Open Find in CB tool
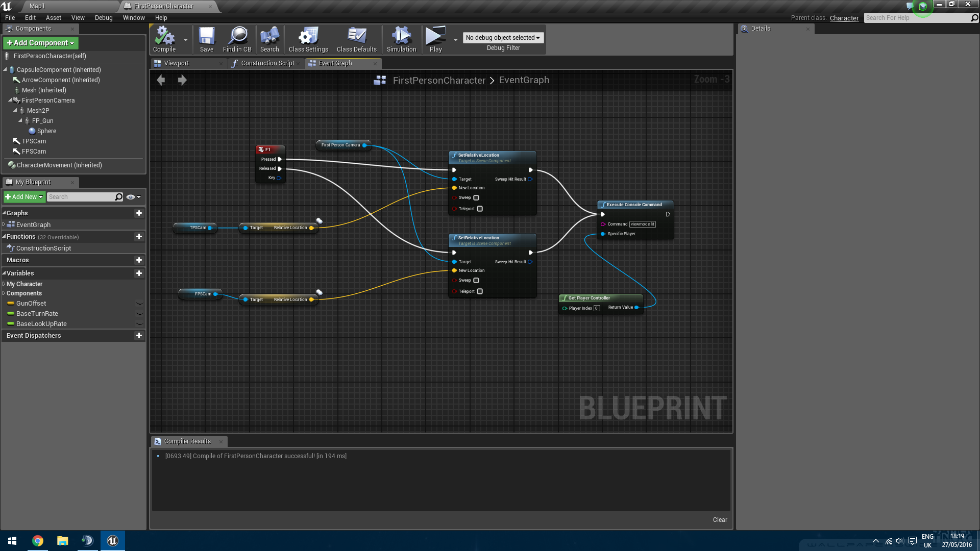The height and width of the screenshot is (551, 980). pyautogui.click(x=237, y=39)
